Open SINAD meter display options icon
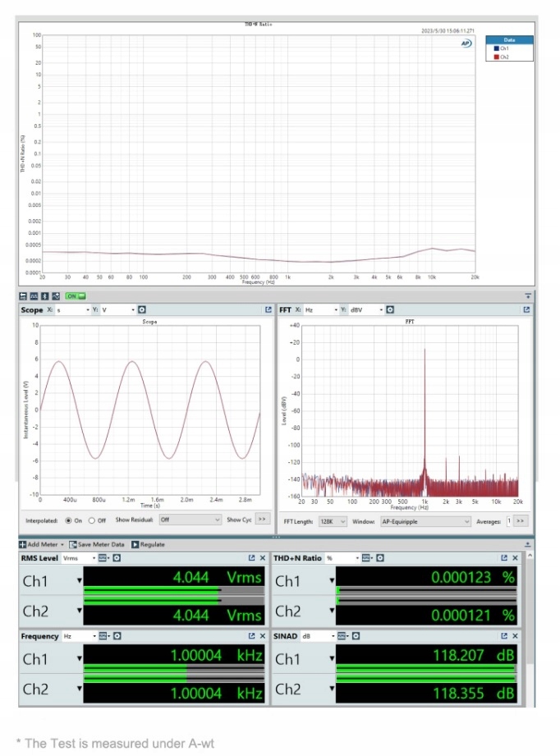 [342, 636]
